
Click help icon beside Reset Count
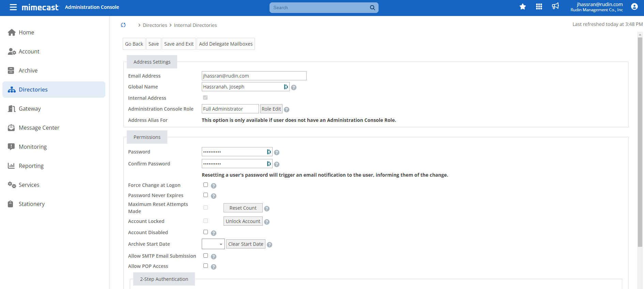click(x=267, y=209)
